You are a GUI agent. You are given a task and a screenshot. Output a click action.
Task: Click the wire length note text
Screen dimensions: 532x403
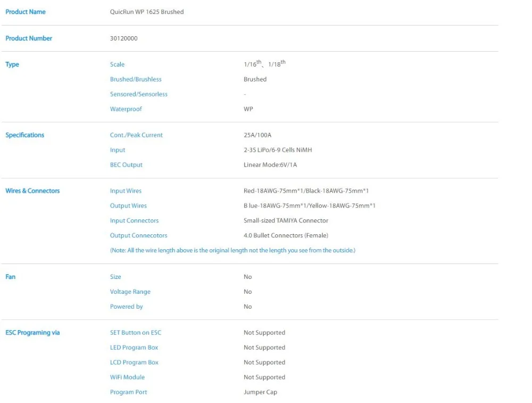(x=233, y=251)
